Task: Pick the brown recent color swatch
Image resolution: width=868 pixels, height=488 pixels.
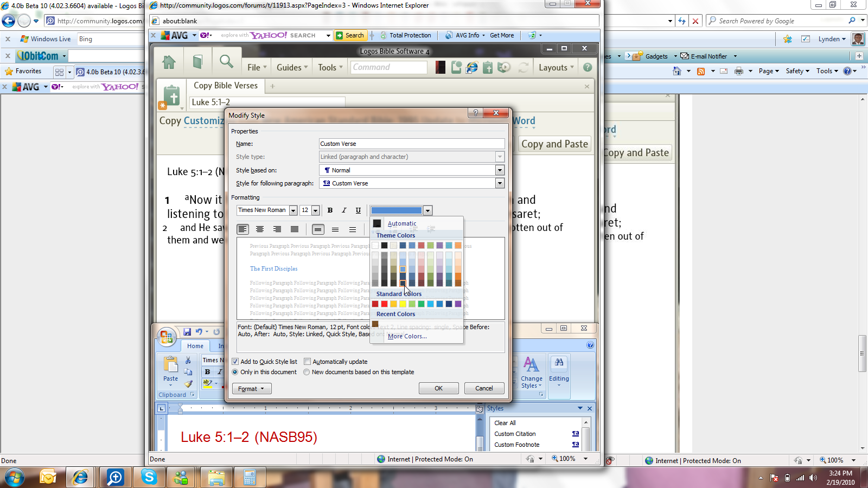Action: tap(375, 324)
